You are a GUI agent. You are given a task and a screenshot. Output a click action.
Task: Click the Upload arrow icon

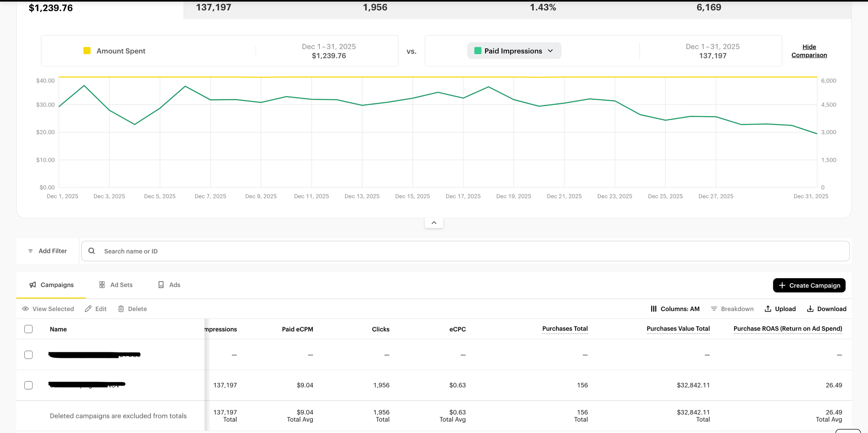[768, 309]
